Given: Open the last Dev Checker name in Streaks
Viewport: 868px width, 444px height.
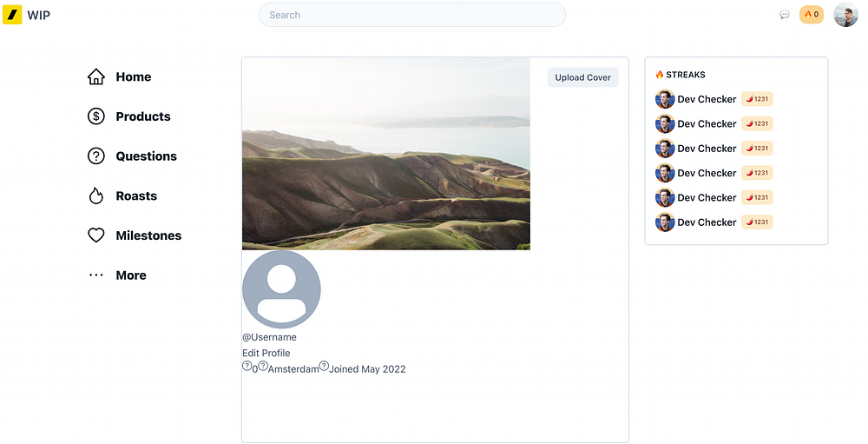Looking at the screenshot, I should tap(707, 222).
